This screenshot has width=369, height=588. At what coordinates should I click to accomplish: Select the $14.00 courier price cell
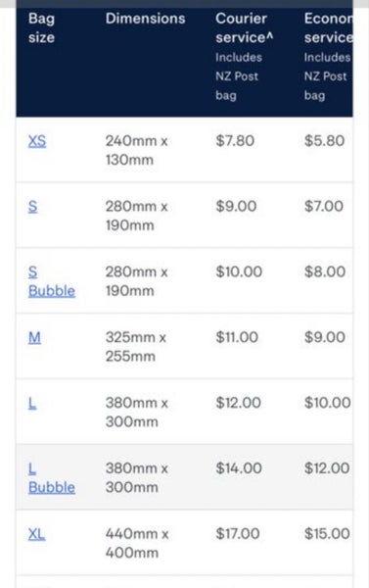(x=239, y=468)
